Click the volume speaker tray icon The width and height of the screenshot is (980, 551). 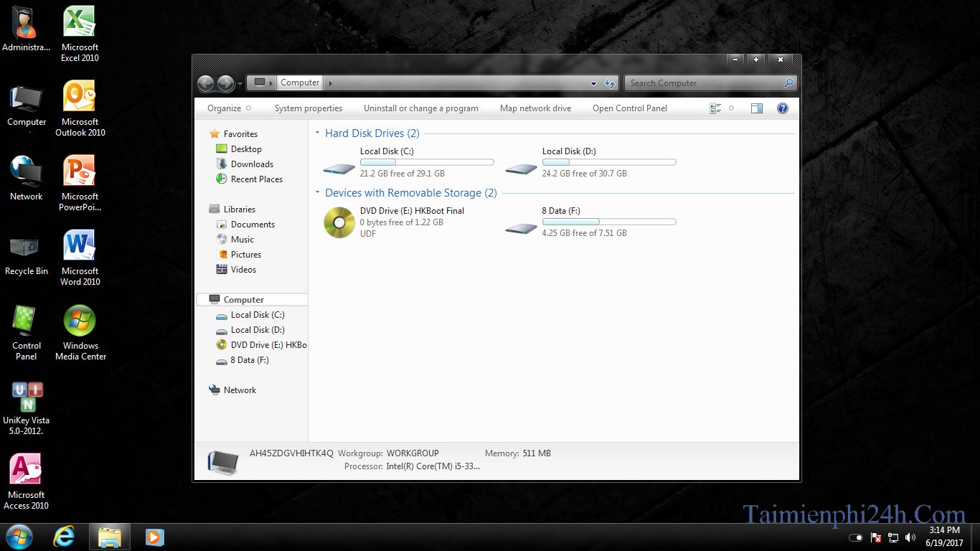pos(910,537)
